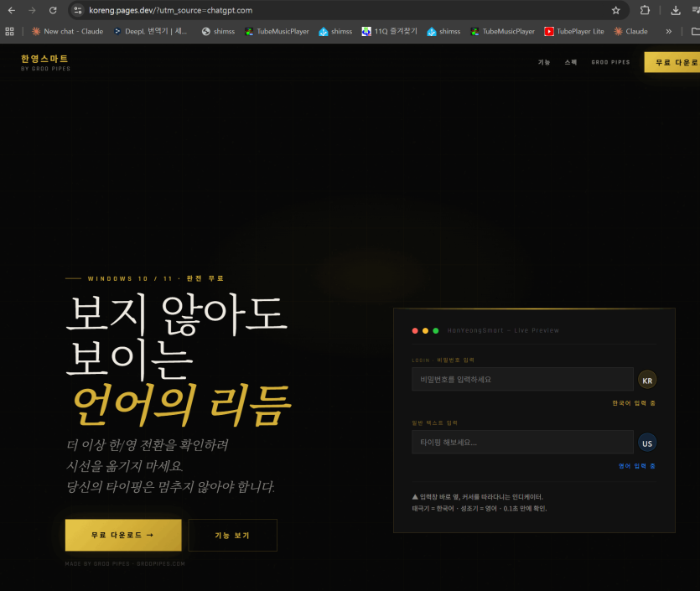Open the 기능 navigation item
The width and height of the screenshot is (700, 591).
[544, 62]
